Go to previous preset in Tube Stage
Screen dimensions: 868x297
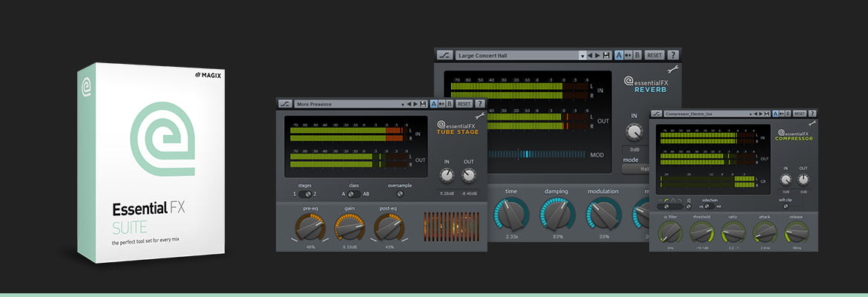[x=409, y=104]
